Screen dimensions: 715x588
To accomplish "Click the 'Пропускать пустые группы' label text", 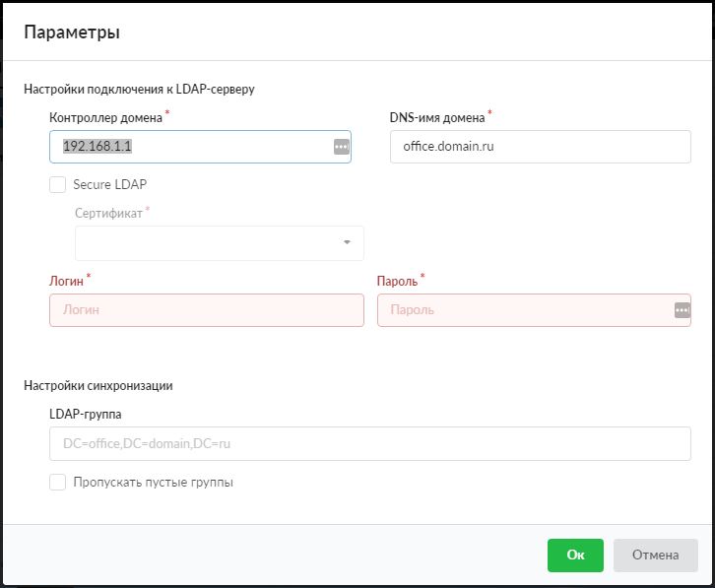I will click(153, 483).
